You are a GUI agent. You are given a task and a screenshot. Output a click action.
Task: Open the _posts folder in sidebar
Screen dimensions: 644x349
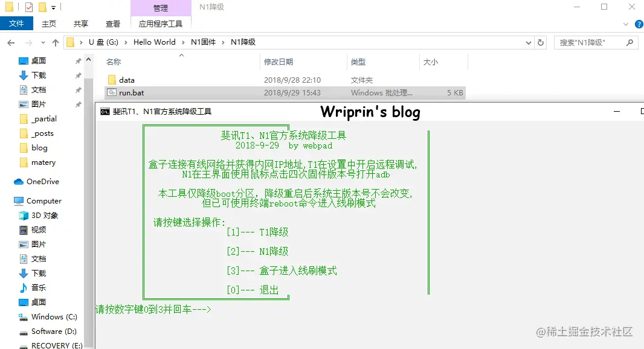(42, 133)
